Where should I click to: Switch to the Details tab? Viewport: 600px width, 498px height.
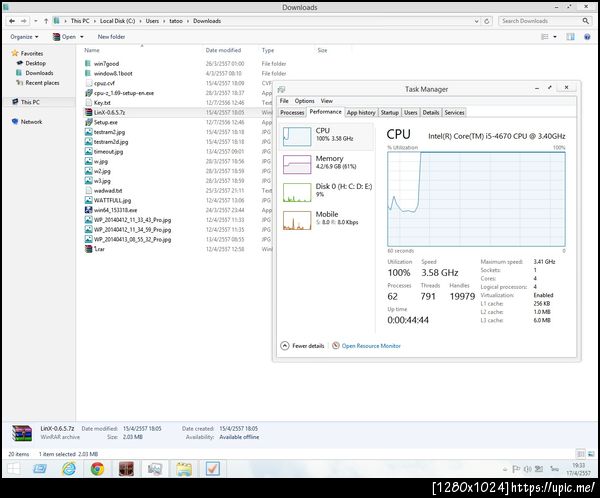pyautogui.click(x=430, y=113)
